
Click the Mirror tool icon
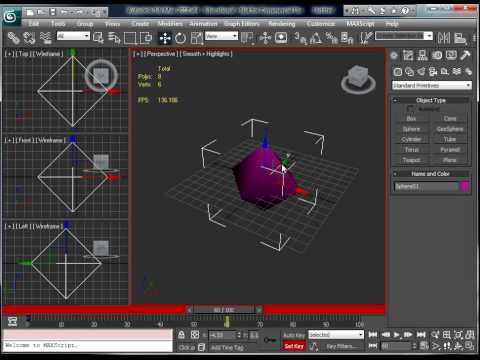coord(444,38)
